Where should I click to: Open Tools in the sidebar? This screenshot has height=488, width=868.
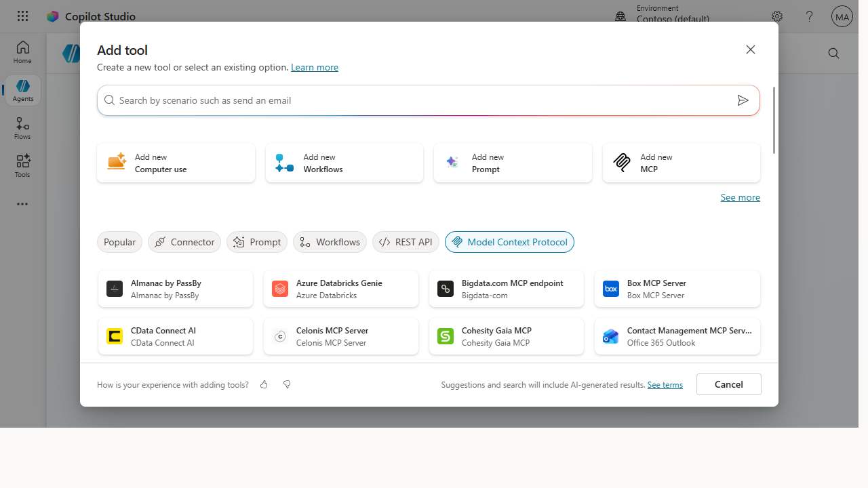tap(22, 166)
